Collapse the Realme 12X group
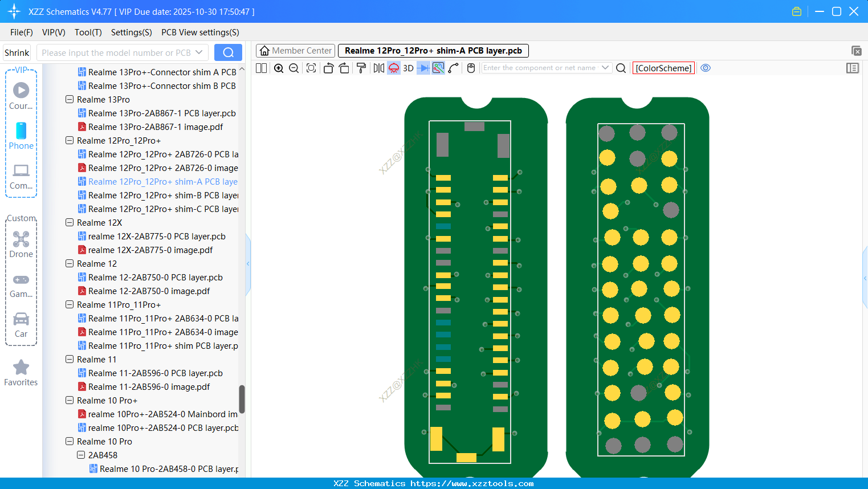Image resolution: width=868 pixels, height=489 pixels. [69, 222]
